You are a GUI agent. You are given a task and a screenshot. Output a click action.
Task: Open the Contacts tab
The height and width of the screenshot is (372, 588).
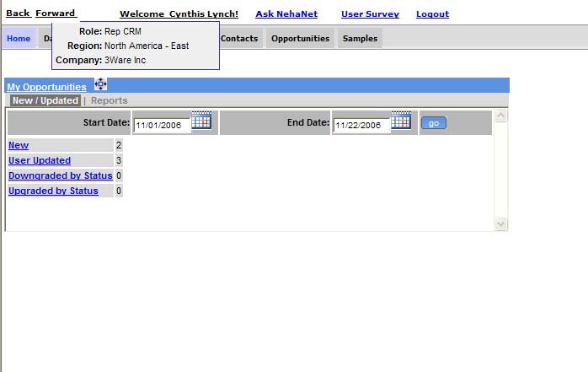click(239, 39)
